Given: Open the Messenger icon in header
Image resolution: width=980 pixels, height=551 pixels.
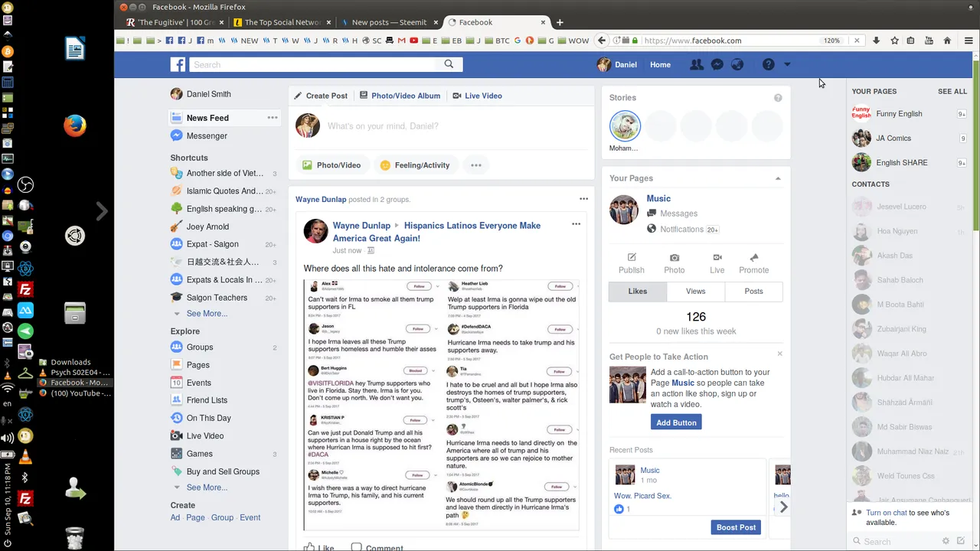Looking at the screenshot, I should [x=717, y=65].
